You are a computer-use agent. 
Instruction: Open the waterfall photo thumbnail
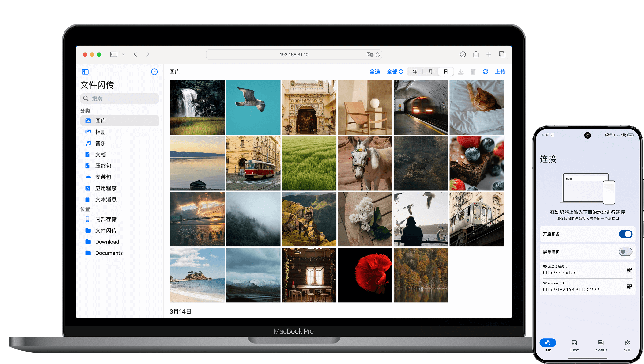[197, 107]
